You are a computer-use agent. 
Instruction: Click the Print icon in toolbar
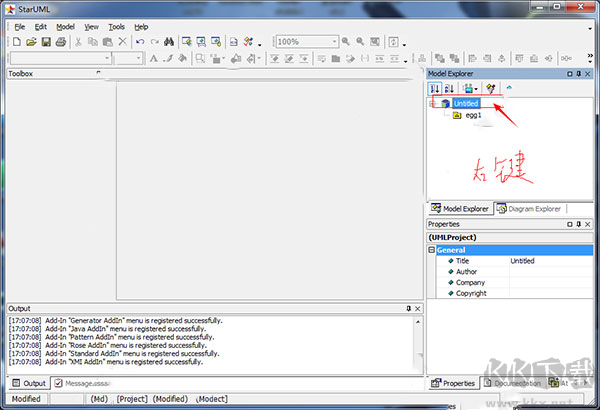pos(60,42)
